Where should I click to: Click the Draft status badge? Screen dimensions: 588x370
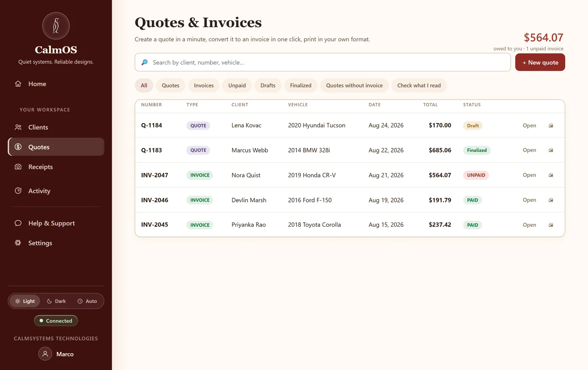(x=473, y=126)
